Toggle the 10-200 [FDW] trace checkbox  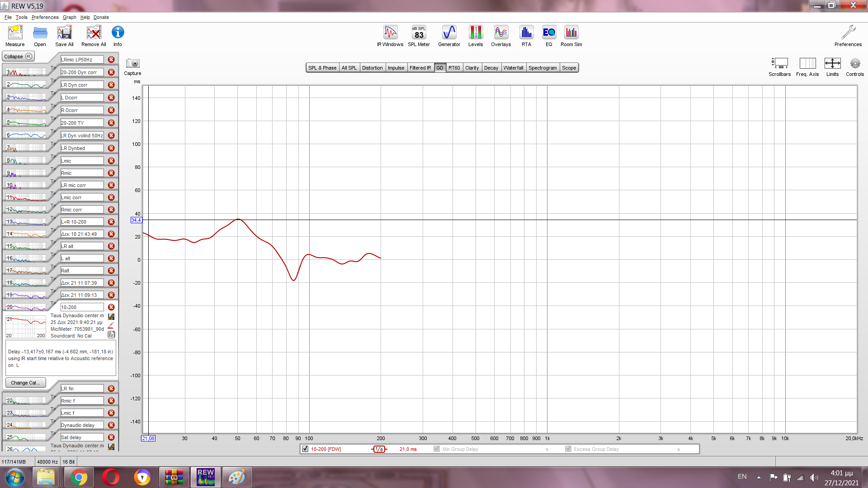(305, 449)
